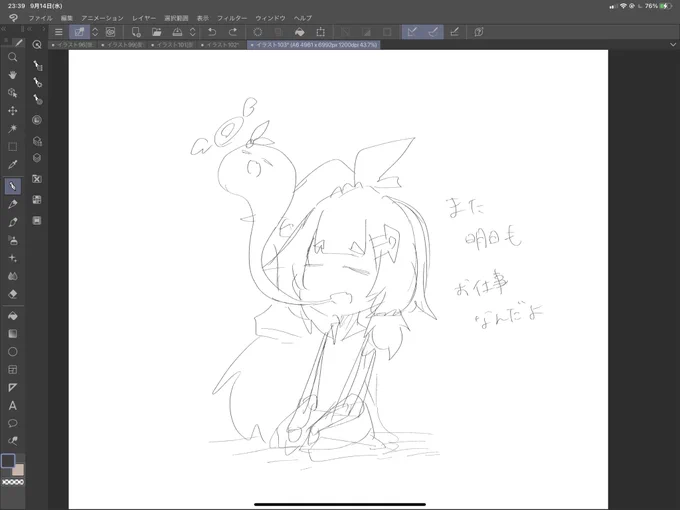Click the Clip Studio launch icon
680x510 pixels.
(111, 32)
